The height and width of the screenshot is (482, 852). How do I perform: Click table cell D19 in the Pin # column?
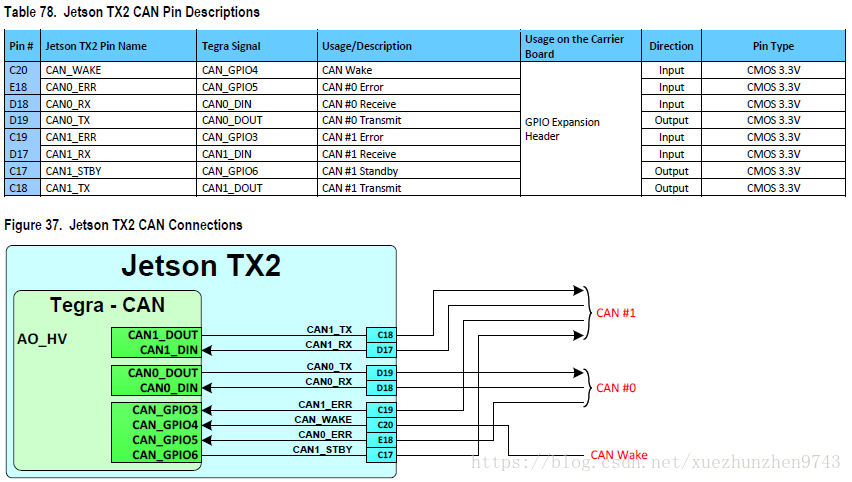pos(22,120)
